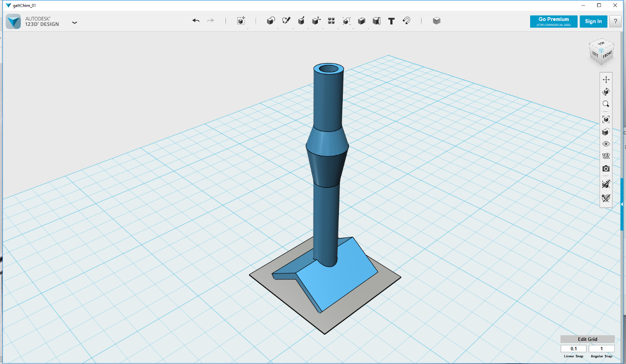Image resolution: width=626 pixels, height=364 pixels.
Task: Open the Sketch tool
Action: point(286,21)
